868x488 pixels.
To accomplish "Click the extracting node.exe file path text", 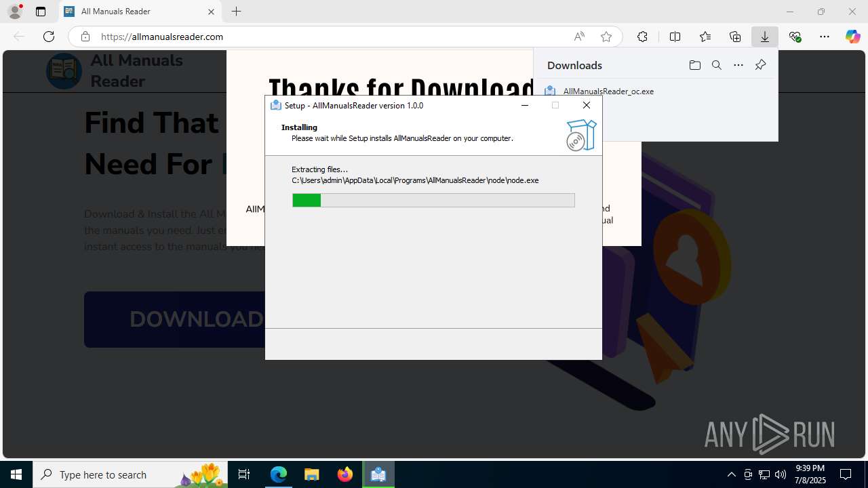I will tap(415, 180).
